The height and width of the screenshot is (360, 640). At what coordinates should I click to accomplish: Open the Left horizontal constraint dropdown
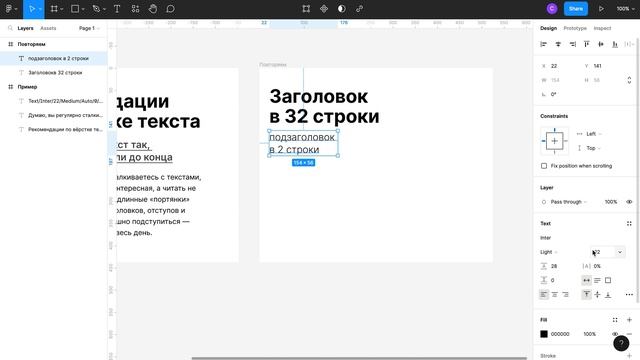[589, 134]
